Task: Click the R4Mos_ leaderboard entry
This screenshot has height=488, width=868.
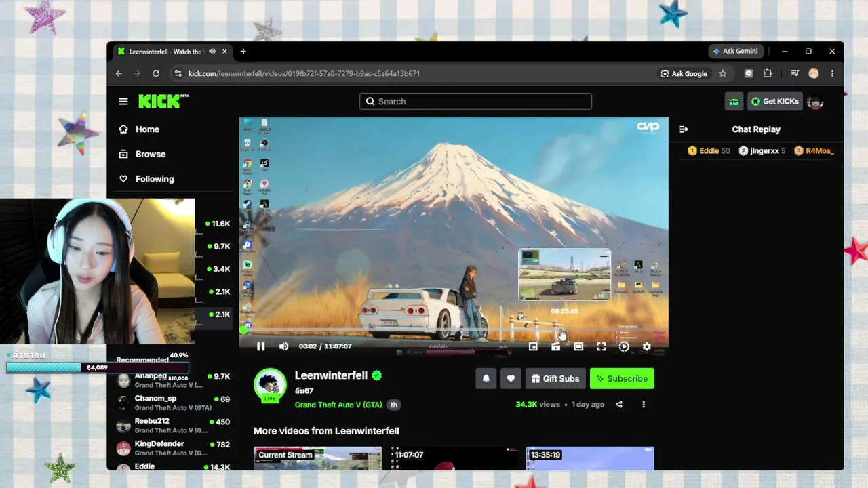Action: [x=814, y=151]
